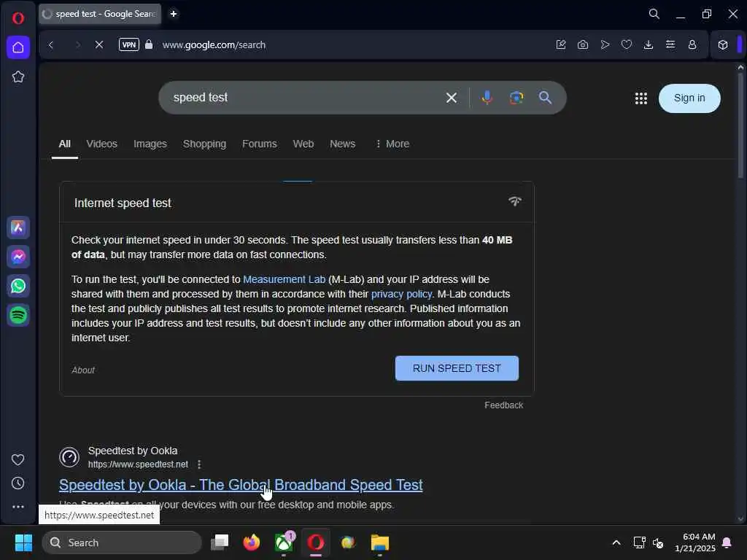Open the extensions cube icon
Image resolution: width=747 pixels, height=560 pixels.
click(x=723, y=44)
